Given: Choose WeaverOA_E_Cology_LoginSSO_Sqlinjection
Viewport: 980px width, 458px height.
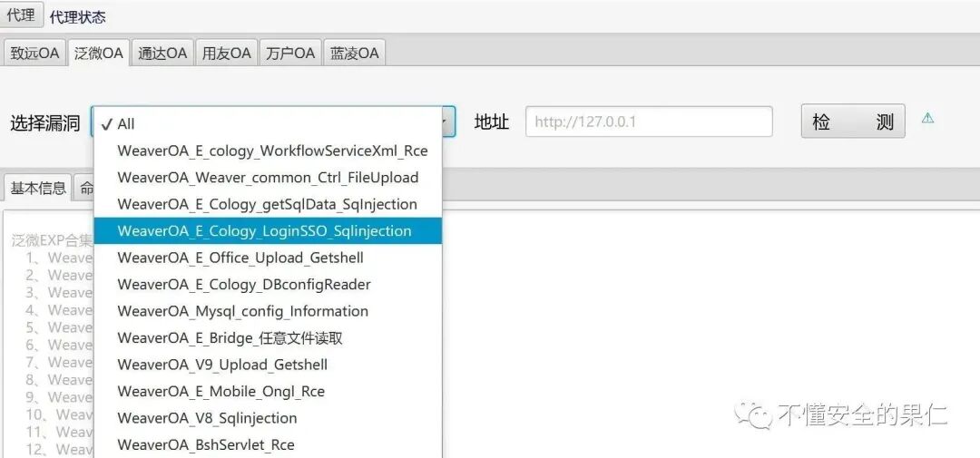Looking at the screenshot, I should (x=268, y=230).
